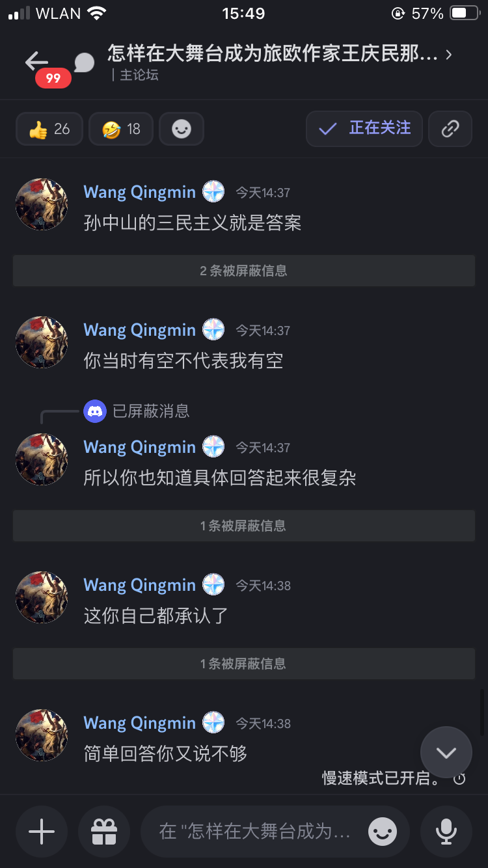Screen dimensions: 488x868
Task: Open thread details chevron beside the title
Action: [x=449, y=55]
